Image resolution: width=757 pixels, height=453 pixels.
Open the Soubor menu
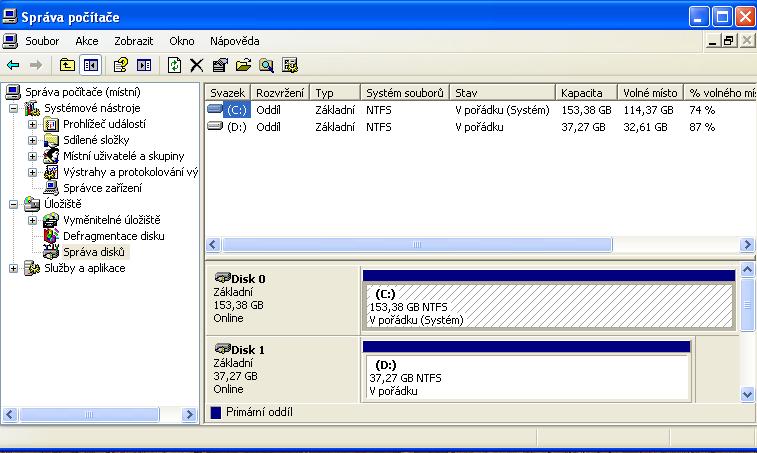click(42, 41)
